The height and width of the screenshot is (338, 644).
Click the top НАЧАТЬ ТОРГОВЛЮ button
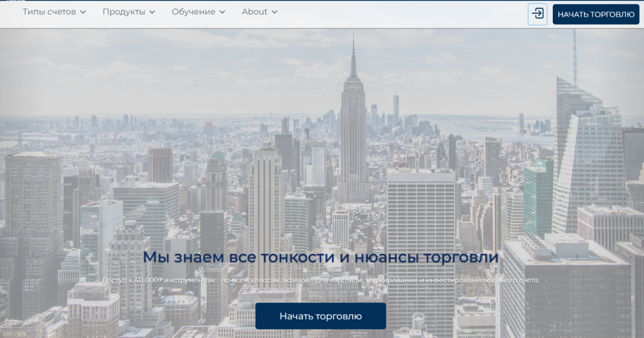pos(596,14)
